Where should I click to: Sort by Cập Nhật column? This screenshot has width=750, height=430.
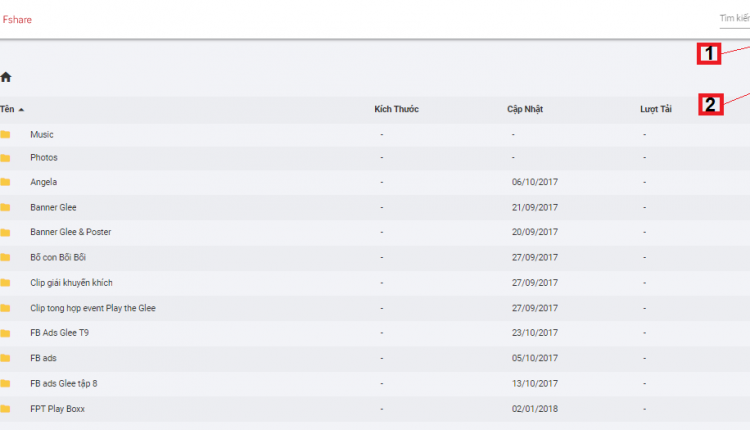(x=525, y=109)
